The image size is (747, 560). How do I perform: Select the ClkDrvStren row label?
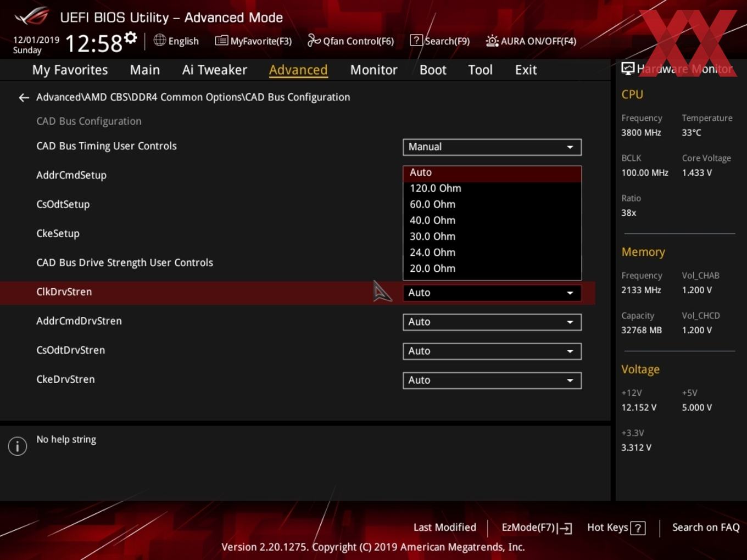(x=64, y=292)
